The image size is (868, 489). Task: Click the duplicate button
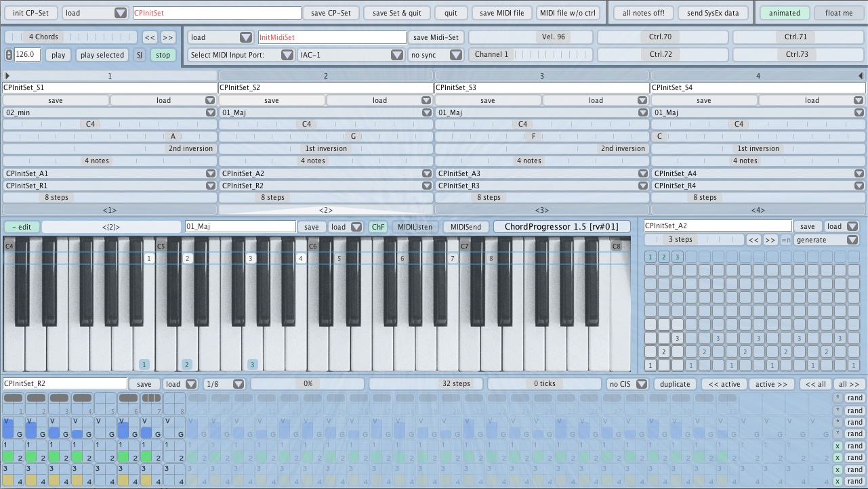pyautogui.click(x=675, y=383)
